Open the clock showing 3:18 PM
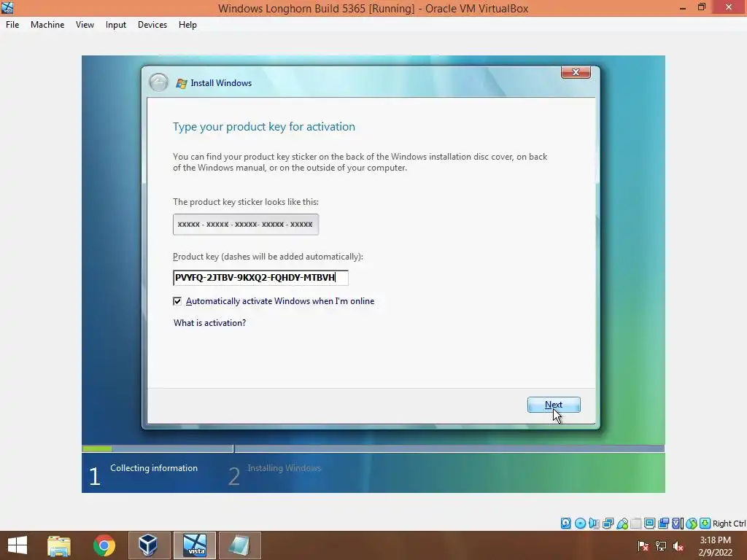The height and width of the screenshot is (560, 747). pos(715,545)
